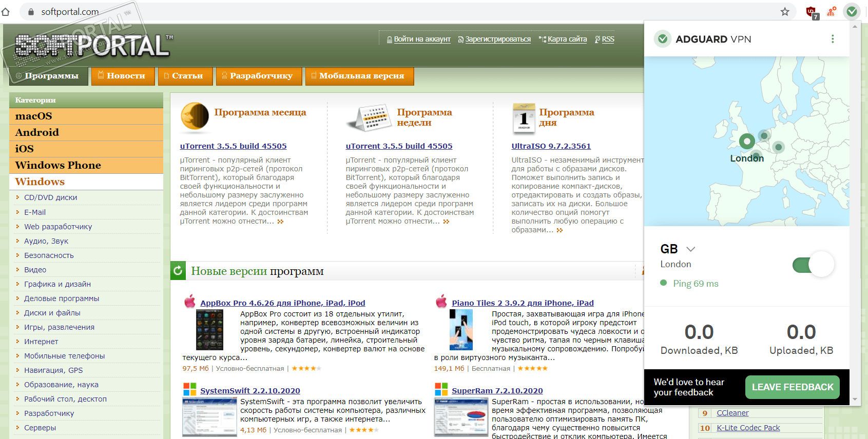Open the Графика и дизайн subcategory
Screen dimensions: 868x439
[57, 284]
